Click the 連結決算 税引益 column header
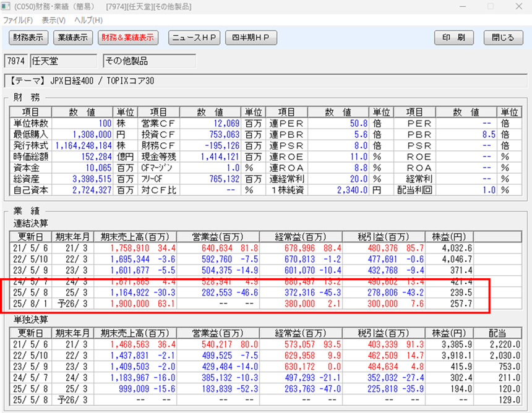Screen dimensions: 532x413 click(x=384, y=237)
